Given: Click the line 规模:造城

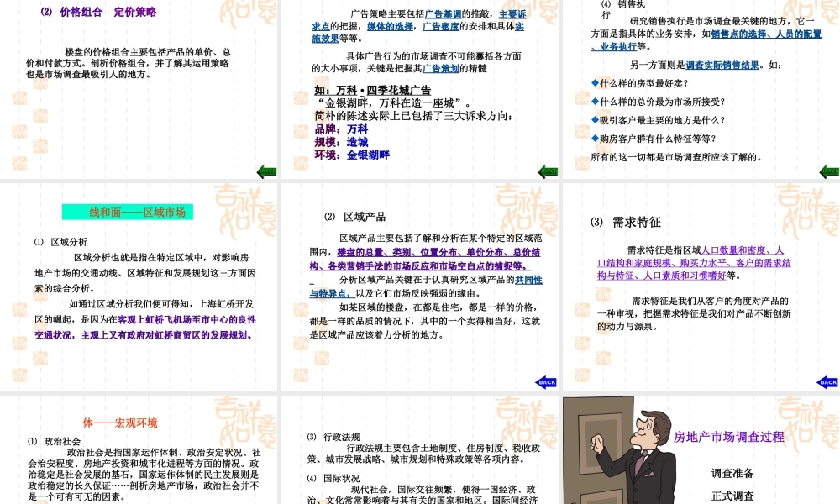Looking at the screenshot, I should pyautogui.click(x=341, y=142).
